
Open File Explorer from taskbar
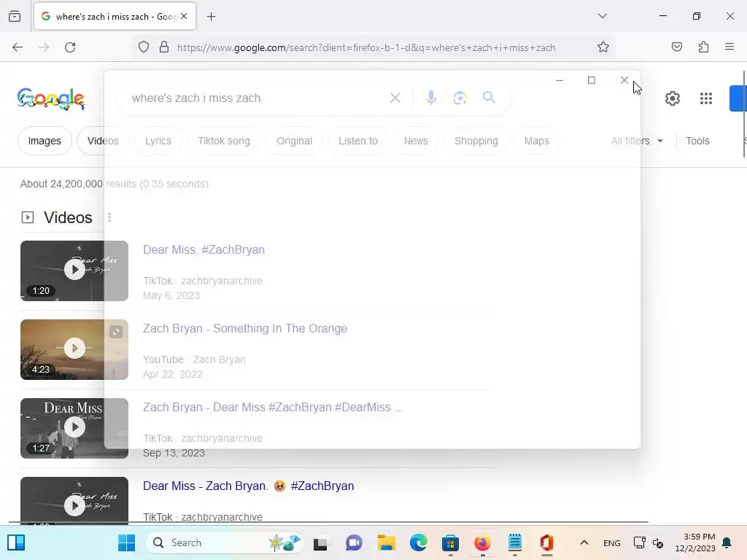(x=387, y=542)
